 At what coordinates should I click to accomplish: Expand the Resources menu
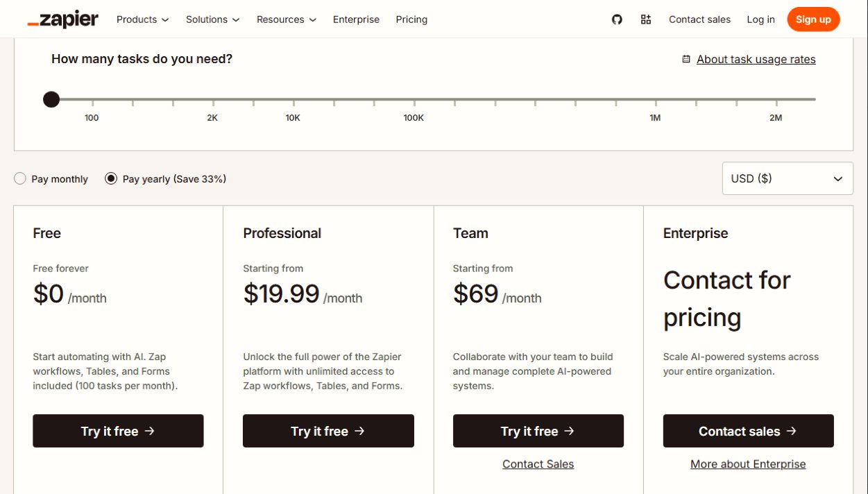click(286, 19)
